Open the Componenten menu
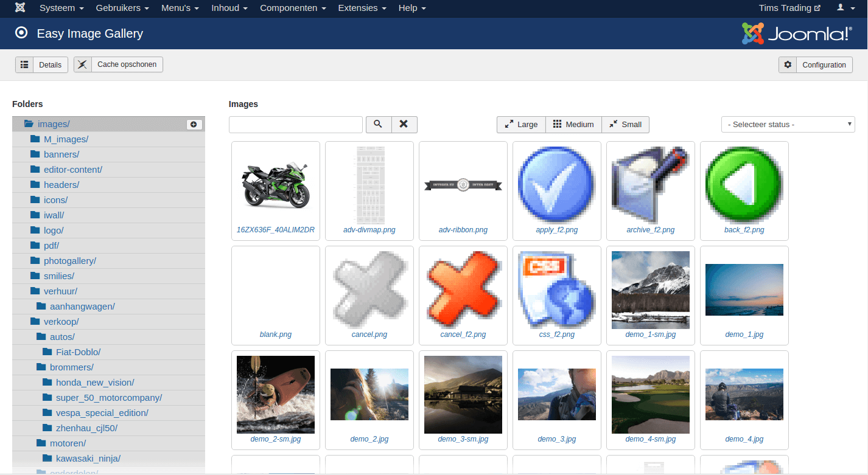 tap(293, 8)
